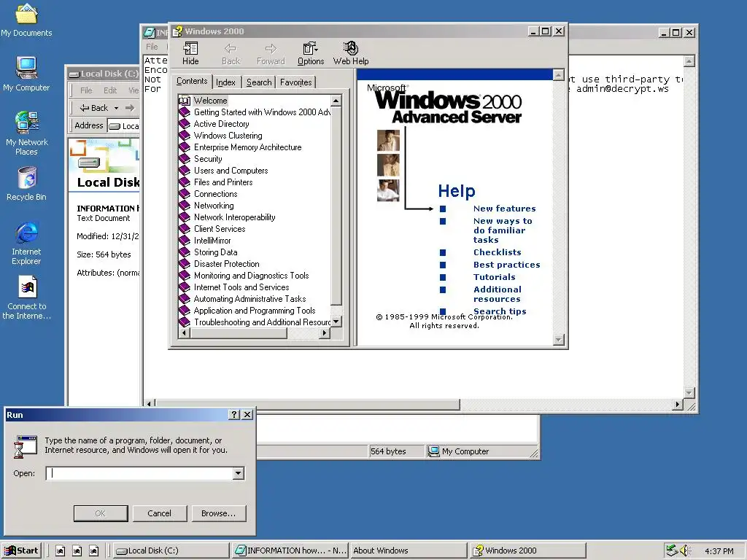Open the New features help link
747x560 pixels.
[505, 209]
